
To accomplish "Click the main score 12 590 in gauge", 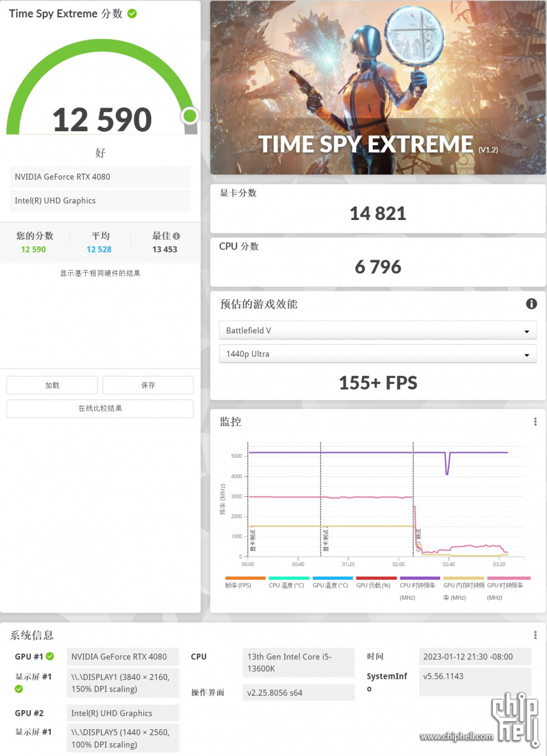I will tap(102, 119).
